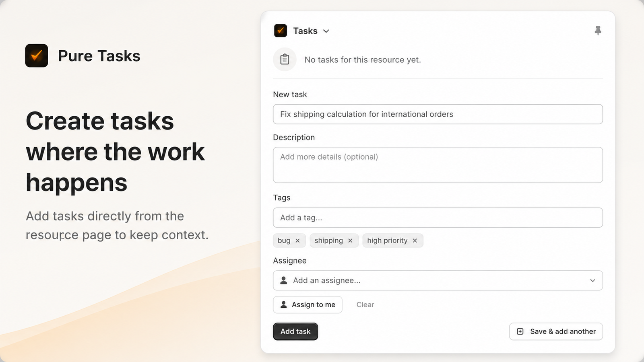Viewport: 644px width, 362px height.
Task: Click into the Description text area
Action: pyautogui.click(x=438, y=165)
